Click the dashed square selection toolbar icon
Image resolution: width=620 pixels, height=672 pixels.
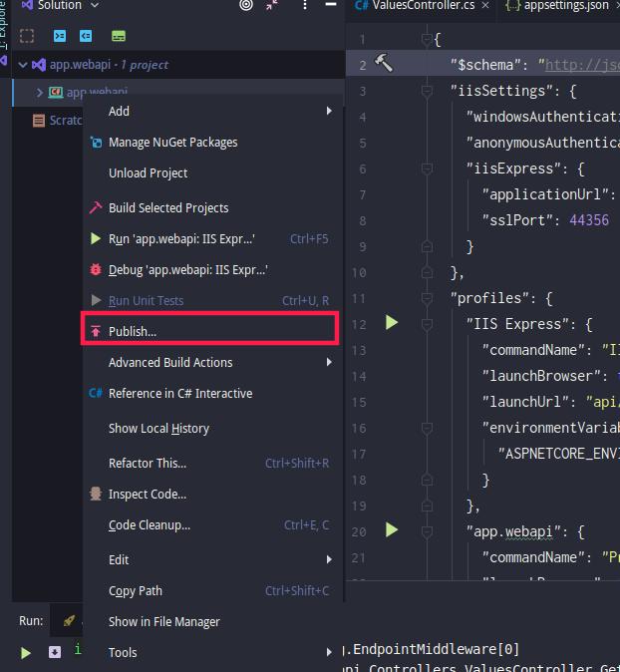click(x=27, y=36)
